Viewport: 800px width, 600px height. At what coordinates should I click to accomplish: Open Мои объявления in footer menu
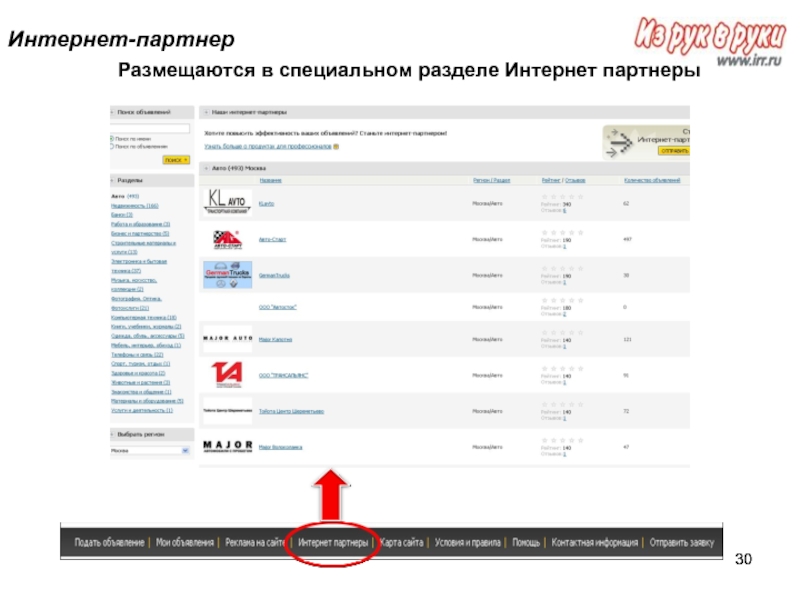pyautogui.click(x=185, y=542)
